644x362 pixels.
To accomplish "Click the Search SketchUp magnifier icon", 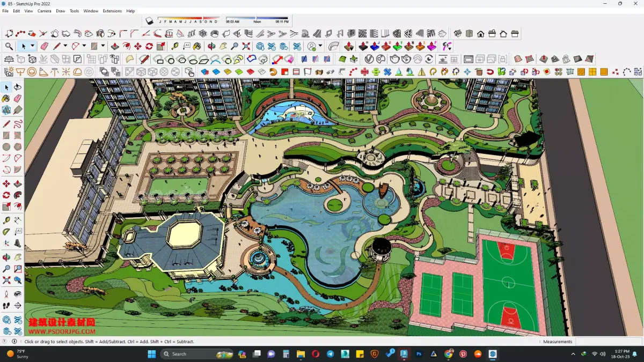I will pos(9,47).
